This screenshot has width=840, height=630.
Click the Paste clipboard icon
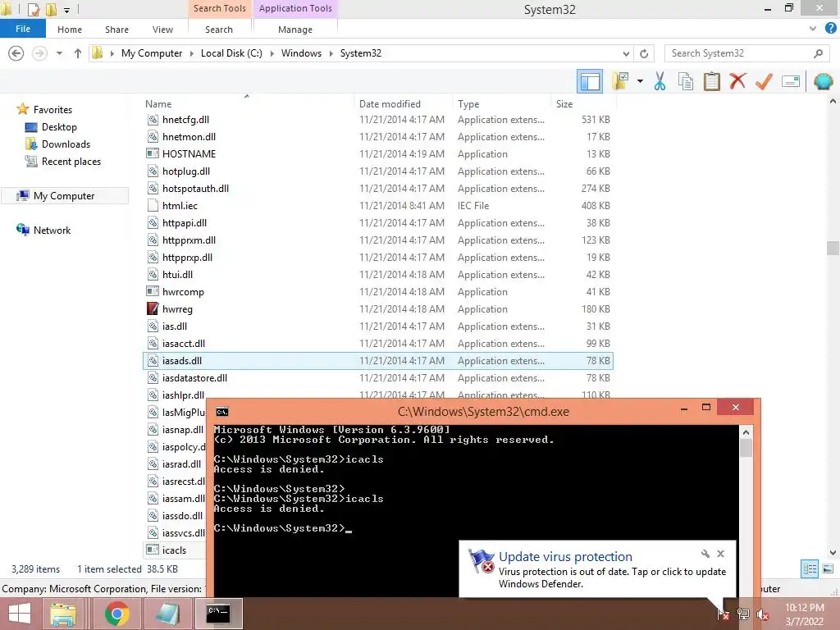711,81
